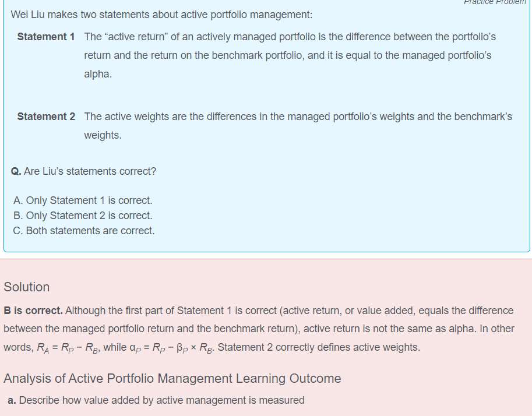This screenshot has width=532, height=416.
Task: Select answer A Only Statement 1 is correct
Action: pyautogui.click(x=83, y=200)
